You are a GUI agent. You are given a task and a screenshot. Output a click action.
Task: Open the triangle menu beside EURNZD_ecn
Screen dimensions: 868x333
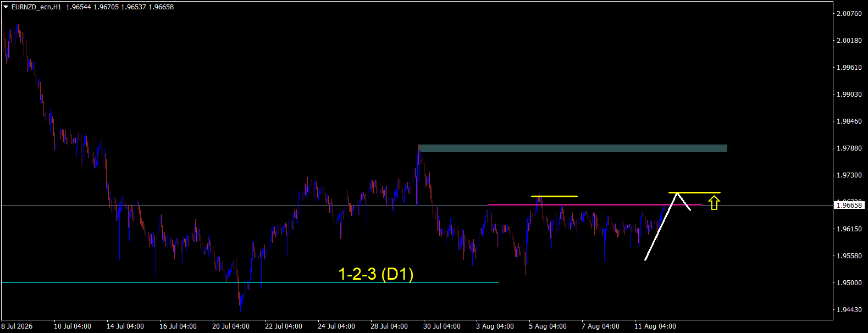tap(5, 7)
